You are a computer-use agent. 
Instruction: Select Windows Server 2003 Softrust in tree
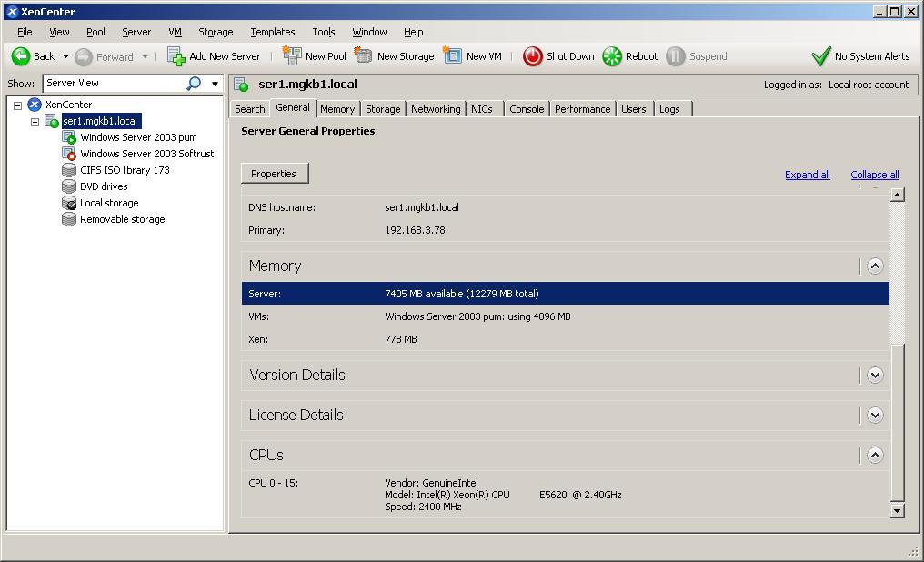pos(146,154)
